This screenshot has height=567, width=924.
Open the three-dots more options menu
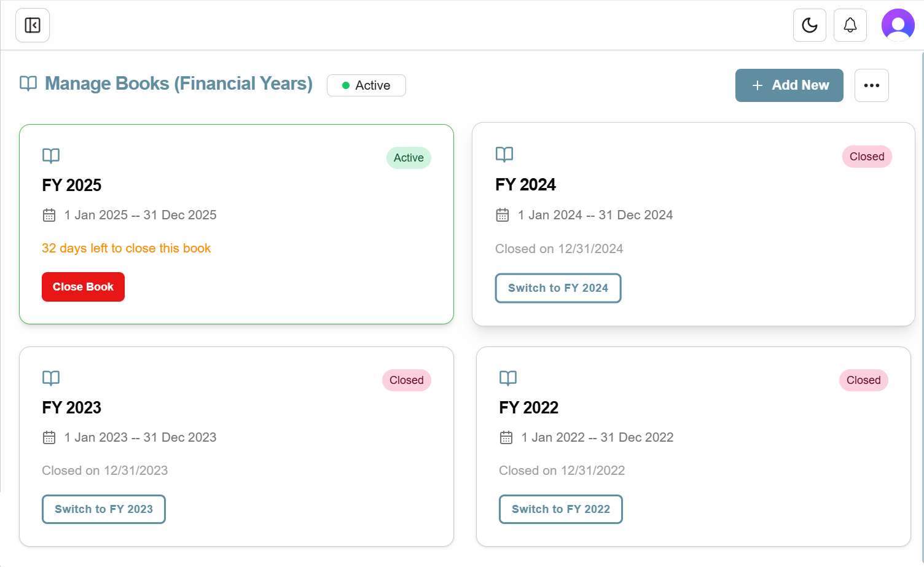(x=871, y=85)
